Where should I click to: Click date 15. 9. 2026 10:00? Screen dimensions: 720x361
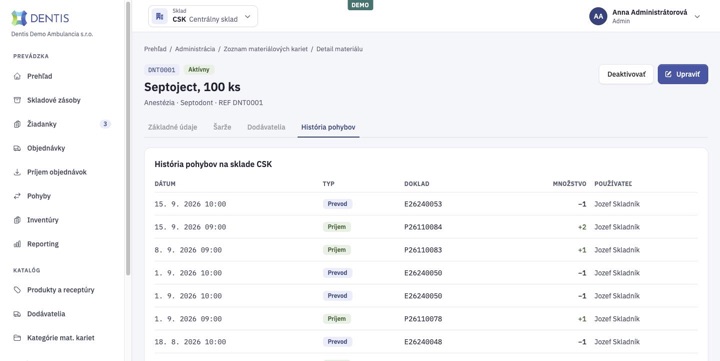click(190, 204)
